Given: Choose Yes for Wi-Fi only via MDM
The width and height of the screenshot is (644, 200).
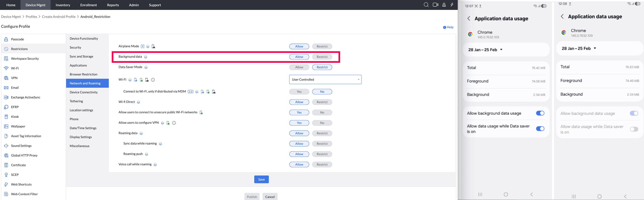Looking at the screenshot, I should click(299, 92).
